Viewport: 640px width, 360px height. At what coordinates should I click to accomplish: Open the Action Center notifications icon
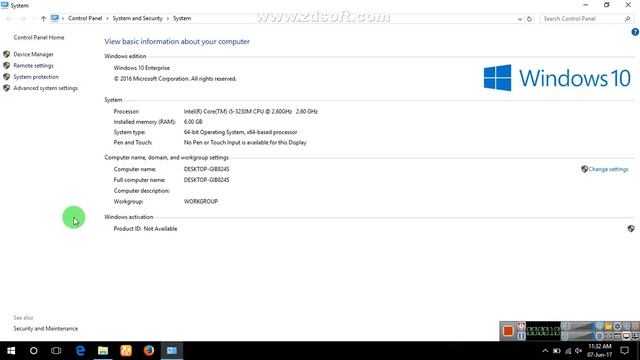(x=624, y=351)
